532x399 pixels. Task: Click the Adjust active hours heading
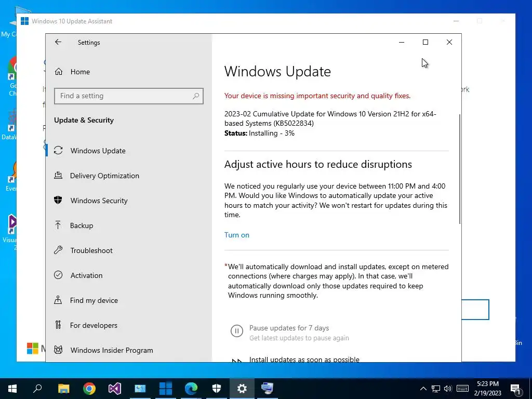pos(318,164)
